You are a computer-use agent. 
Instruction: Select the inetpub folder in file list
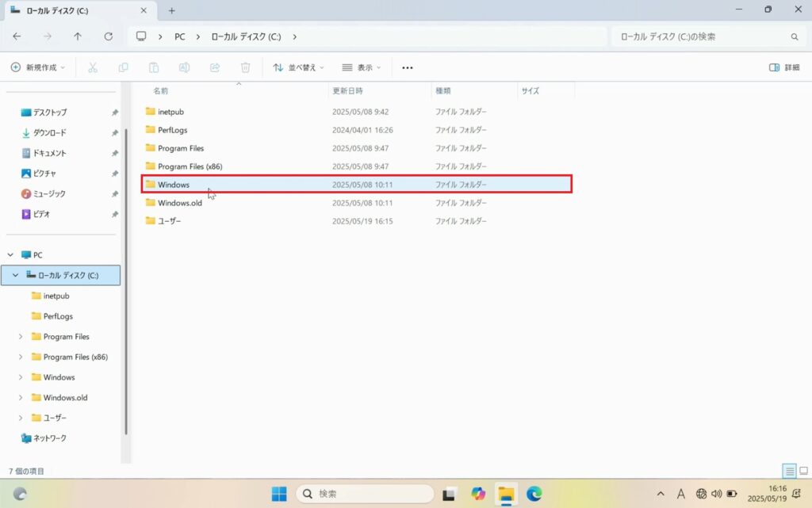357,112
